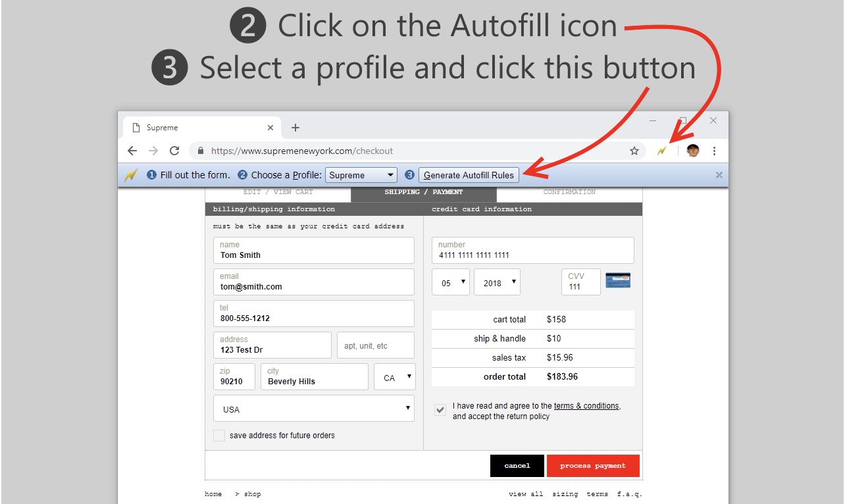Screen dimensions: 845x504
Task: Open the terms footer link
Action: [x=598, y=494]
